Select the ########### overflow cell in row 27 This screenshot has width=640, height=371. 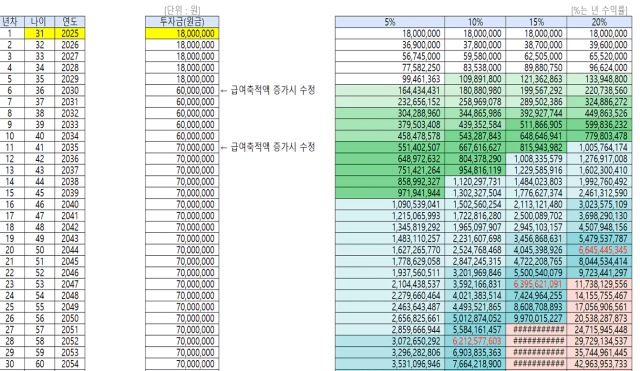536,329
